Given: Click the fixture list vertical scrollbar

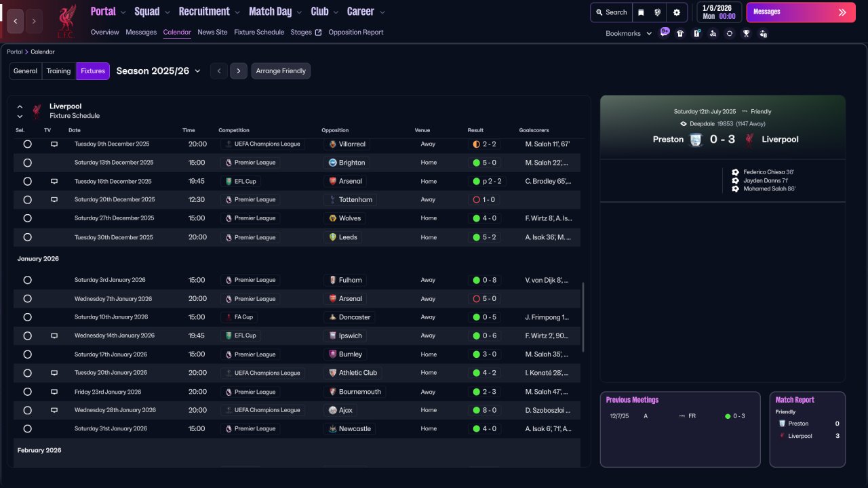Looking at the screenshot, I should [x=583, y=317].
